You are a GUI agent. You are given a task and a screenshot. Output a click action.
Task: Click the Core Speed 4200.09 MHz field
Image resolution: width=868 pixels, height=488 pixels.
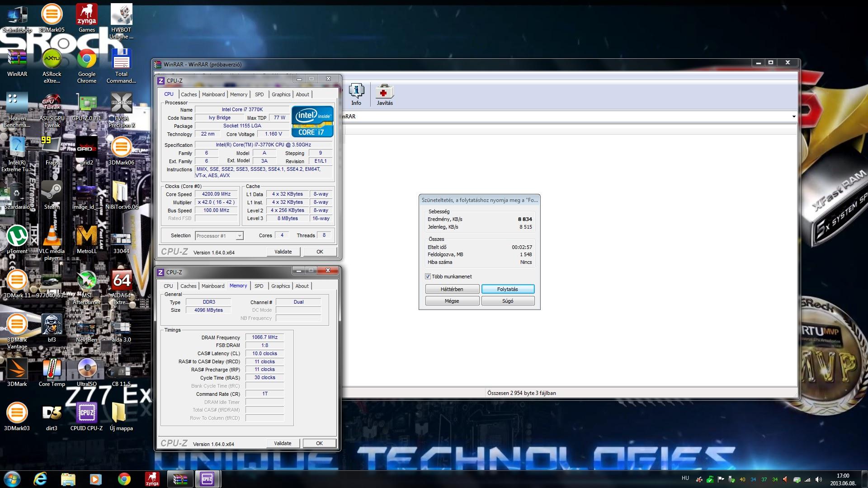coord(217,194)
